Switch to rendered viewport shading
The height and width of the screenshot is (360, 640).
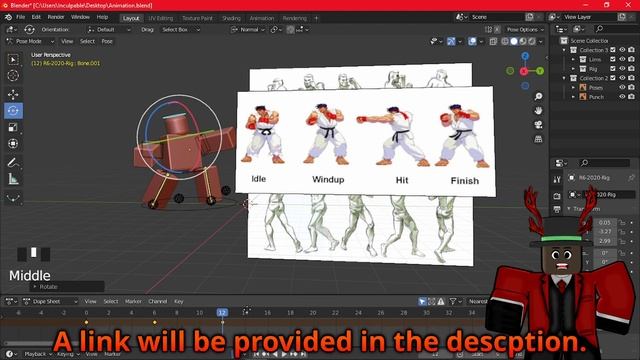pyautogui.click(x=532, y=41)
